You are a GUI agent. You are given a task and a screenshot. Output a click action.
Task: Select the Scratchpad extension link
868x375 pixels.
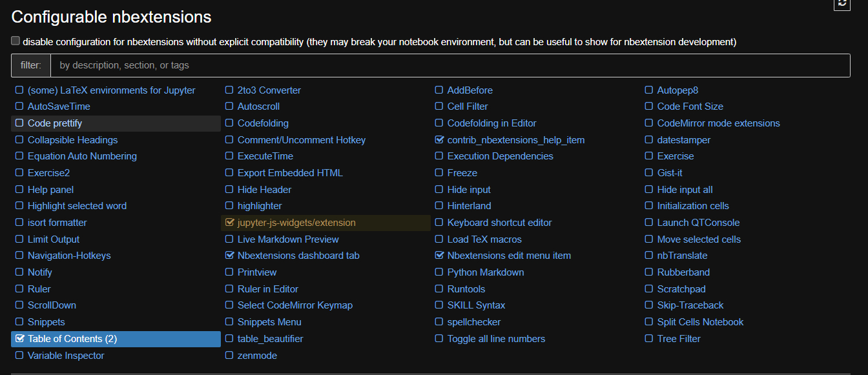[681, 289]
